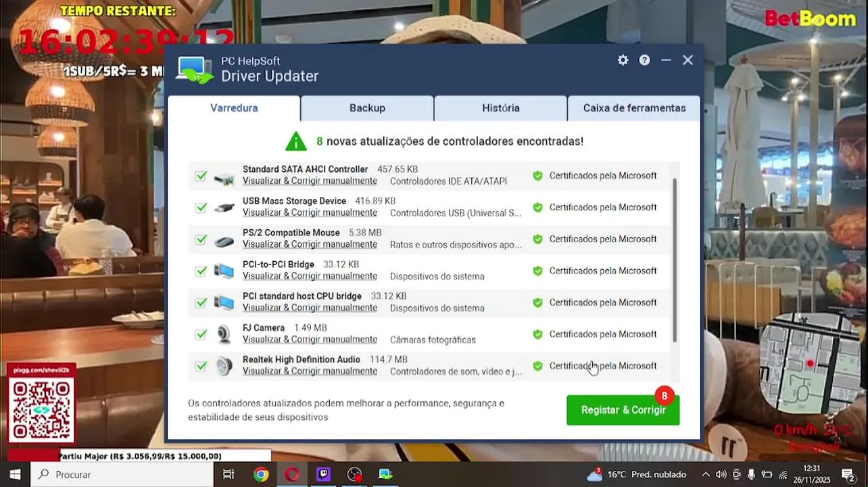Click the Microsoft certified shield for FJ Camera
Viewport: 868px width, 487px height.
(x=537, y=334)
